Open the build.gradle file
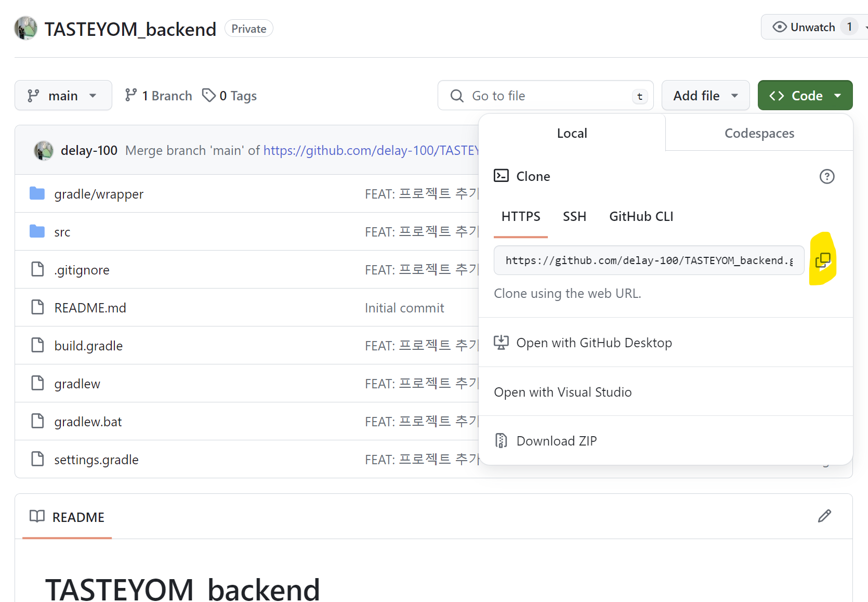The width and height of the screenshot is (868, 602). pyautogui.click(x=88, y=346)
